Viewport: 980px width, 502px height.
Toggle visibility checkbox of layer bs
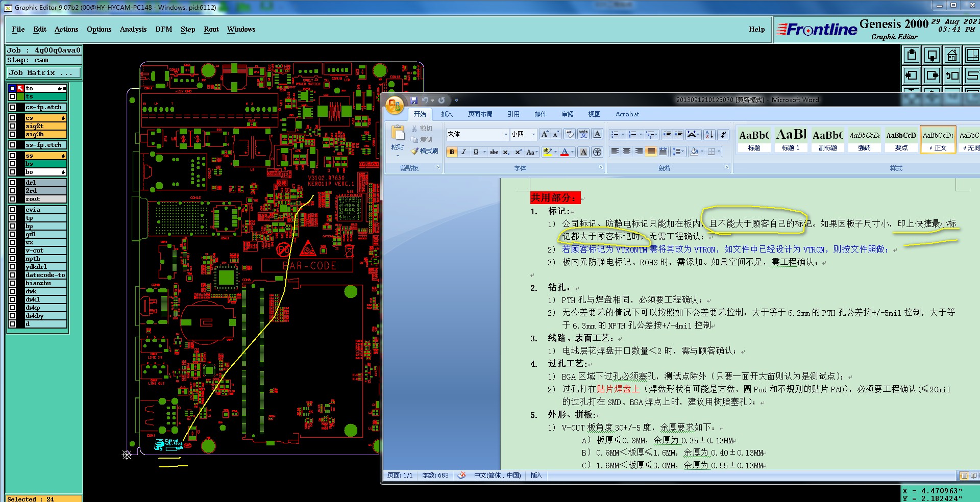coord(12,164)
